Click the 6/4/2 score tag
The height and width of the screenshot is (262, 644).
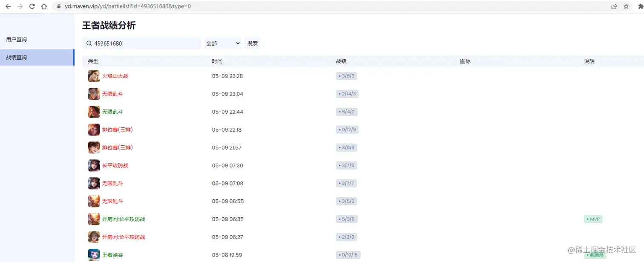(x=346, y=112)
